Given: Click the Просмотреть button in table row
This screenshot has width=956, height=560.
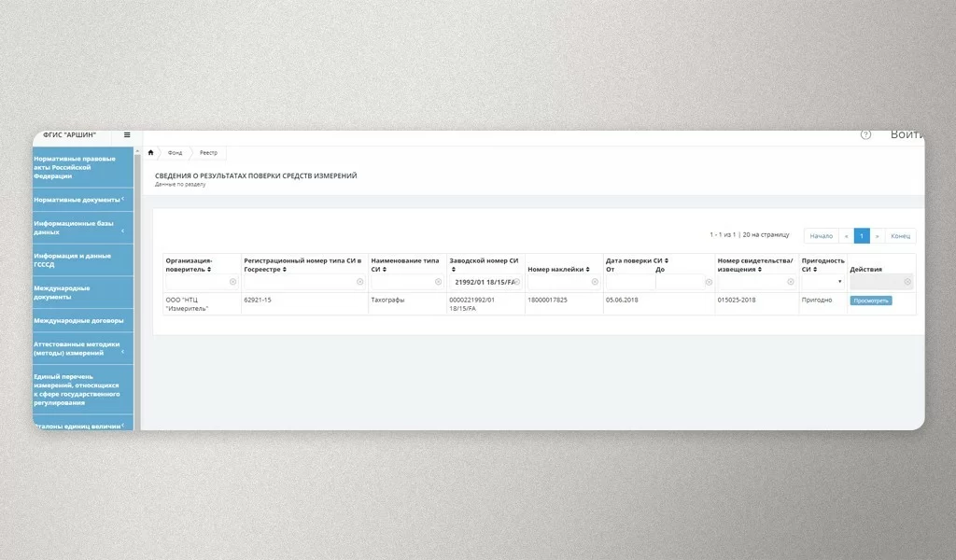Looking at the screenshot, I should pyautogui.click(x=870, y=301).
